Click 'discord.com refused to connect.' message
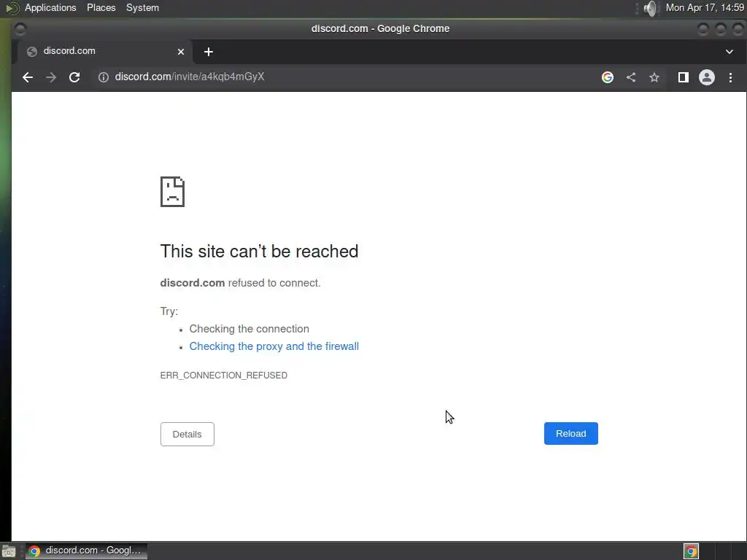 coord(240,283)
